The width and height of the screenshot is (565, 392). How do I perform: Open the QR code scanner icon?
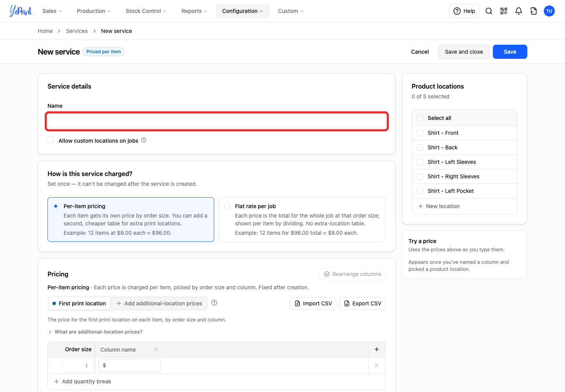(x=504, y=11)
